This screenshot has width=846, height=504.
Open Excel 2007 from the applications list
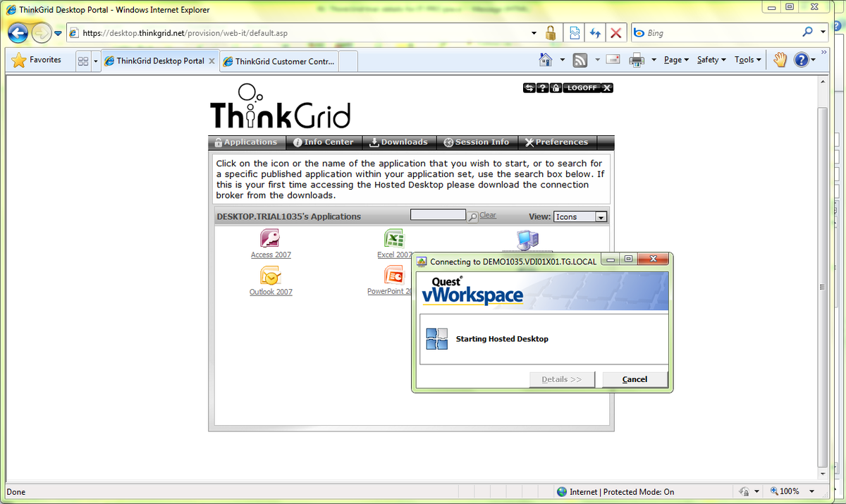tap(394, 238)
